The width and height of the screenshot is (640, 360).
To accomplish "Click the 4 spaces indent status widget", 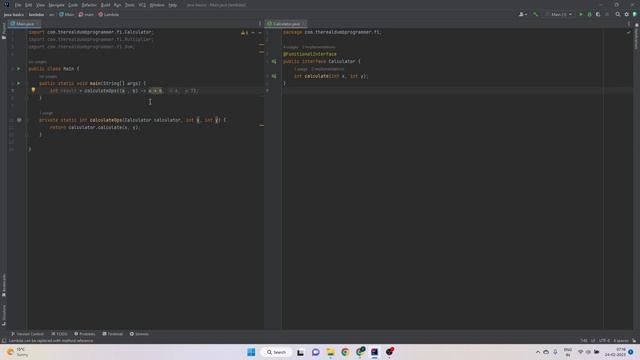I will click(620, 340).
